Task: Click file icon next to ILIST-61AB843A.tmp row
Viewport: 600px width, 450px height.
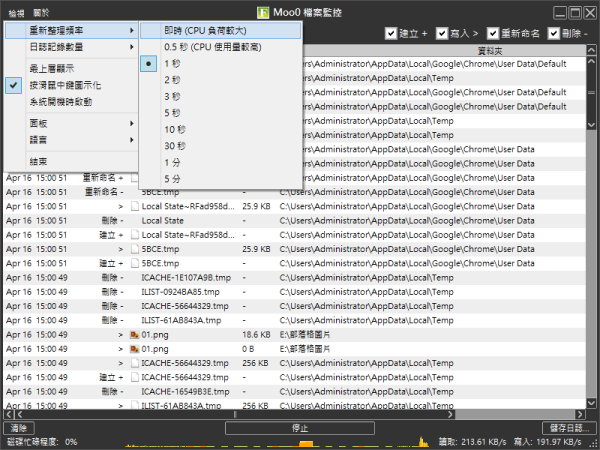Action: coord(135,405)
